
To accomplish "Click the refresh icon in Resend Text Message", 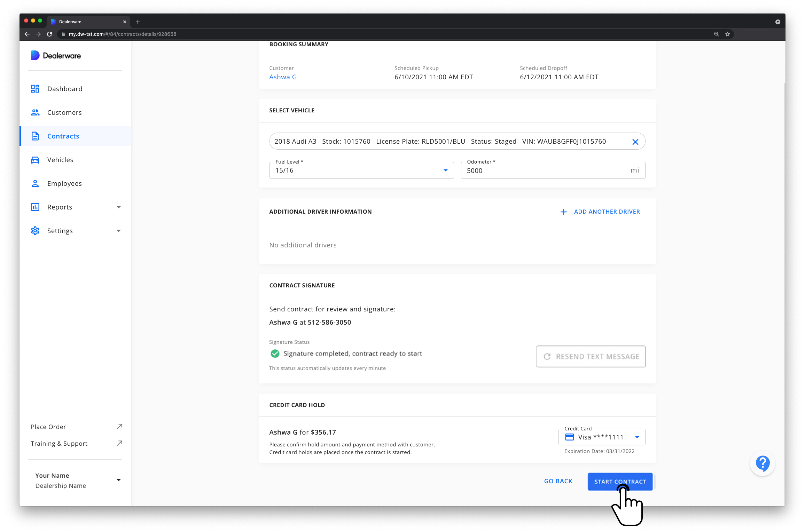I will point(547,357).
